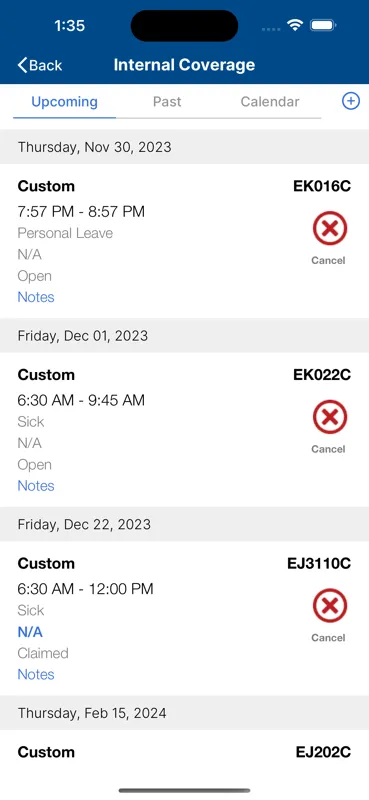The height and width of the screenshot is (800, 369).
Task: Cancel the EJ3110C coverage request
Action: 330,616
